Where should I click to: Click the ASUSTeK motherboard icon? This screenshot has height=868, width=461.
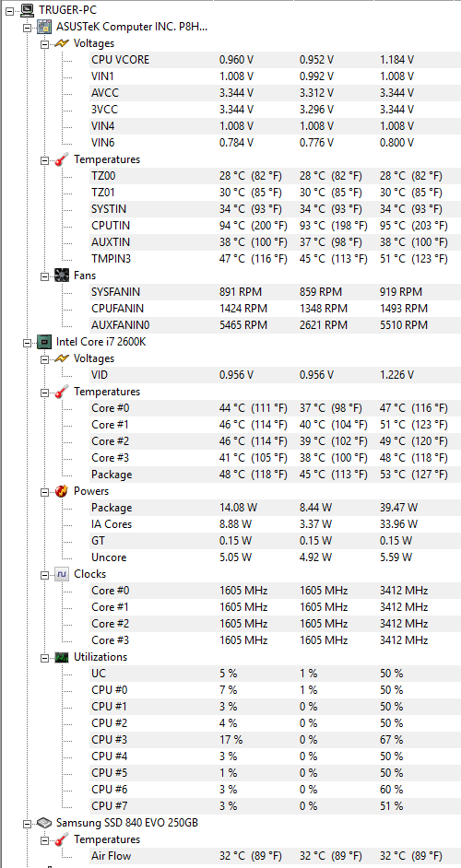tap(45, 27)
